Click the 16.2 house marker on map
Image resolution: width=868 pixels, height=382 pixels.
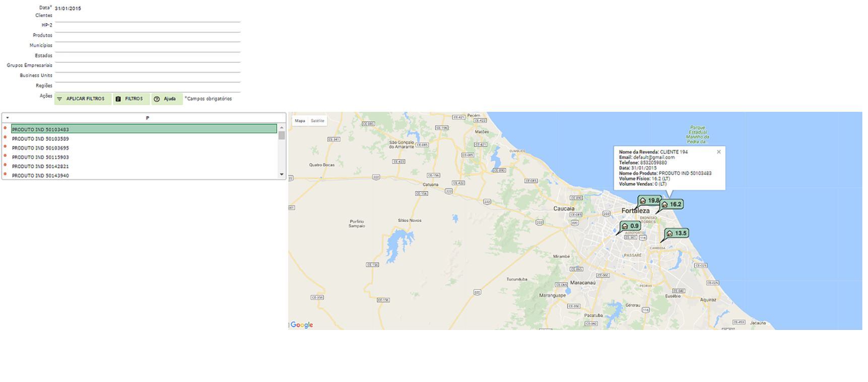tap(672, 204)
